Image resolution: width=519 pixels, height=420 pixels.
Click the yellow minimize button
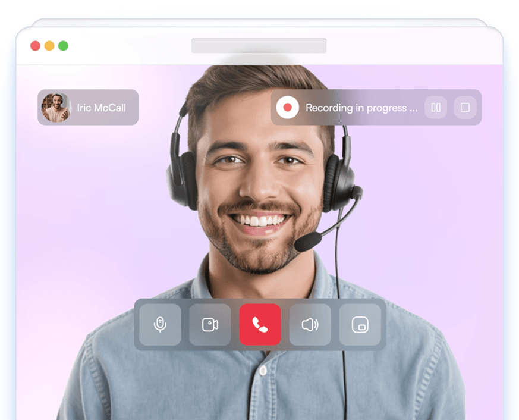49,45
